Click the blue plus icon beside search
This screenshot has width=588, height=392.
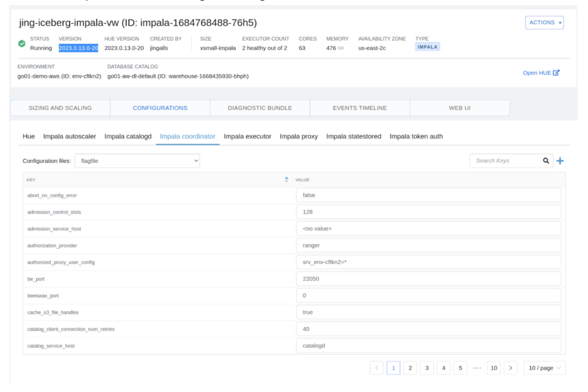[x=560, y=160]
